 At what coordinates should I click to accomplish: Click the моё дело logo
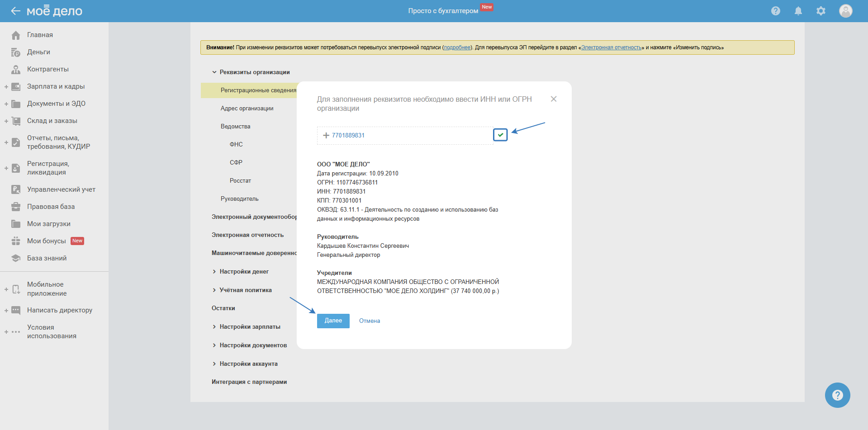coord(55,11)
